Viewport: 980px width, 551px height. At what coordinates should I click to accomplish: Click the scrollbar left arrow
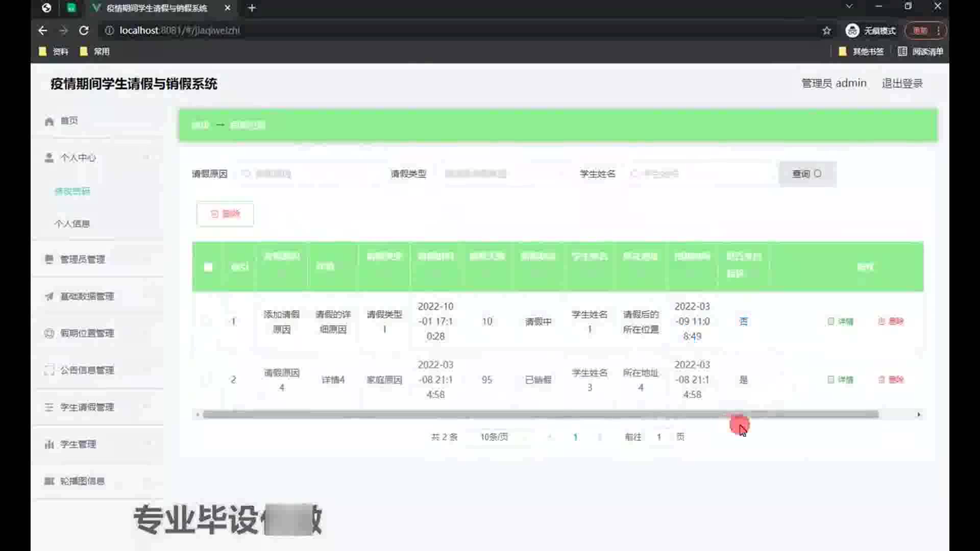click(x=198, y=414)
